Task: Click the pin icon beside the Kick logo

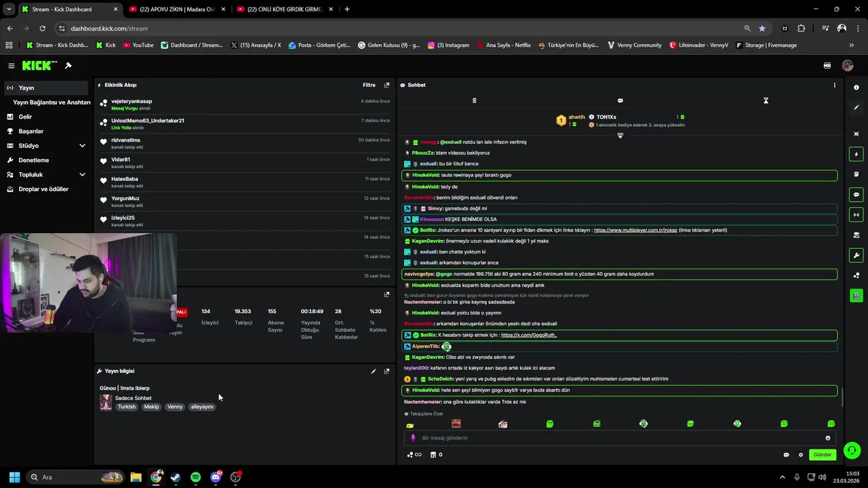Action: pos(68,66)
